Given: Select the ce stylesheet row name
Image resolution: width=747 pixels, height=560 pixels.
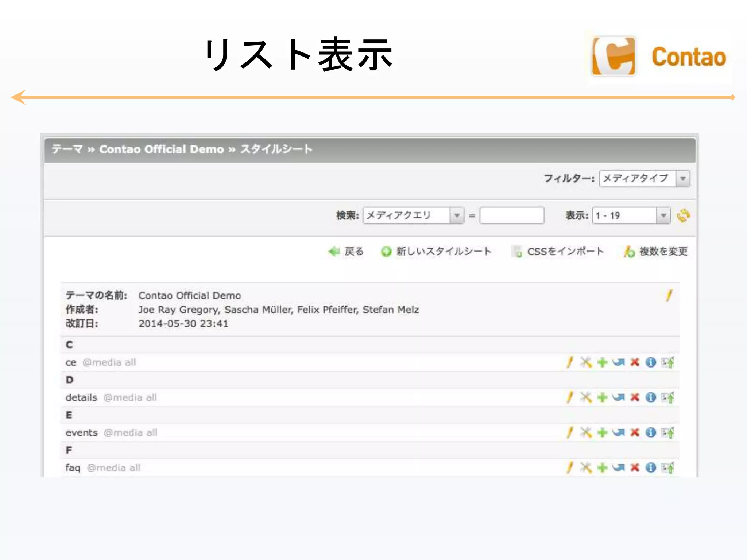Looking at the screenshot, I should (x=71, y=362).
